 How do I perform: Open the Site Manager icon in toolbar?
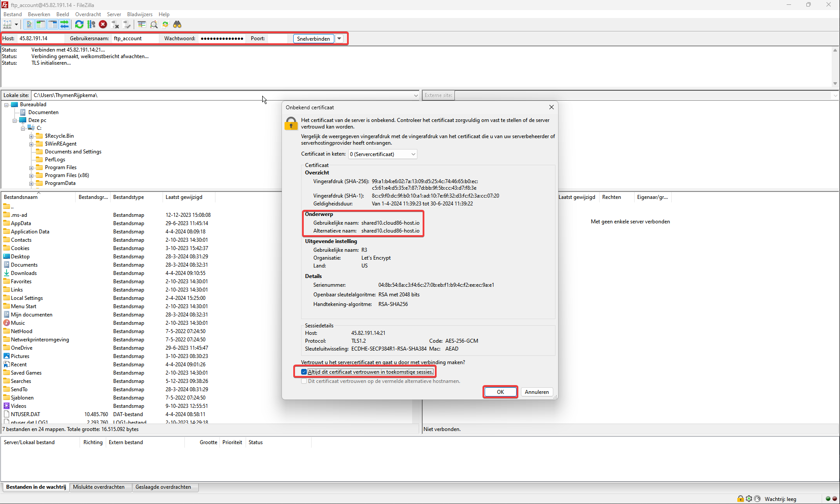pyautogui.click(x=7, y=24)
